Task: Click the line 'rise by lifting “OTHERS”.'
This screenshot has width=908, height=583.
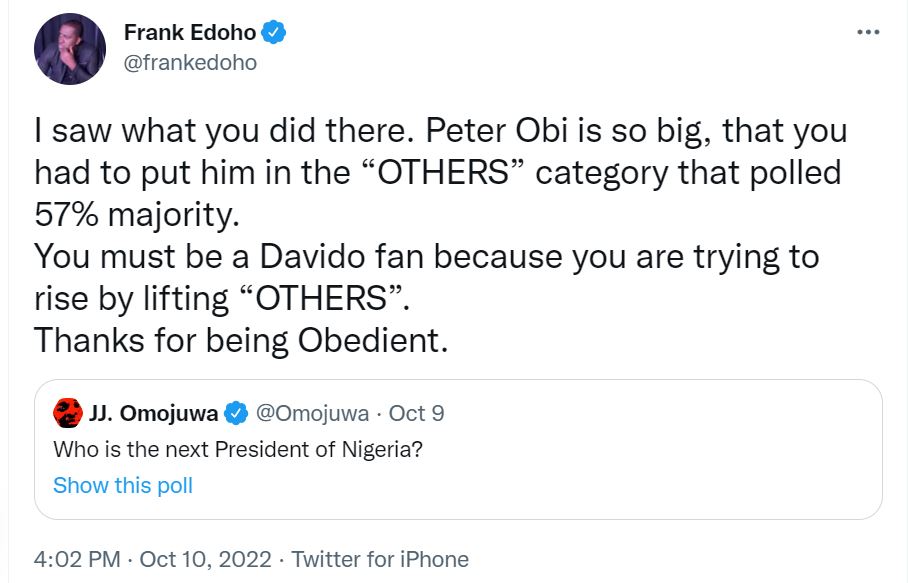Action: (x=222, y=298)
